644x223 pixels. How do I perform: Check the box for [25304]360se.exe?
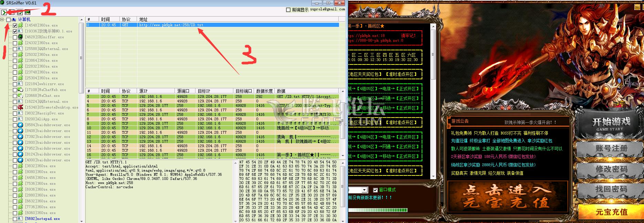(x=15, y=78)
